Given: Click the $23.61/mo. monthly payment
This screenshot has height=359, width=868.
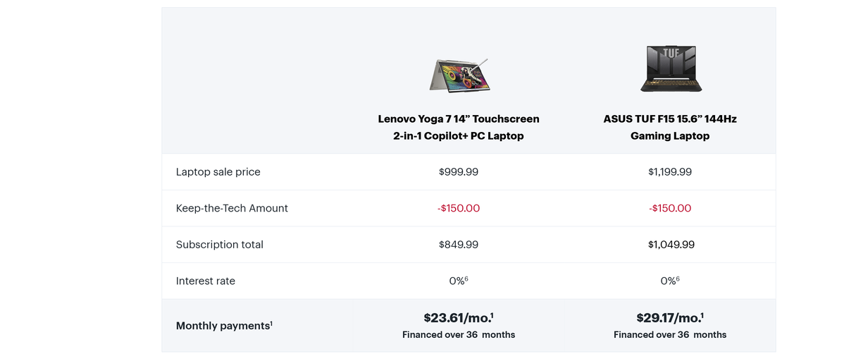Looking at the screenshot, I should click(459, 318).
